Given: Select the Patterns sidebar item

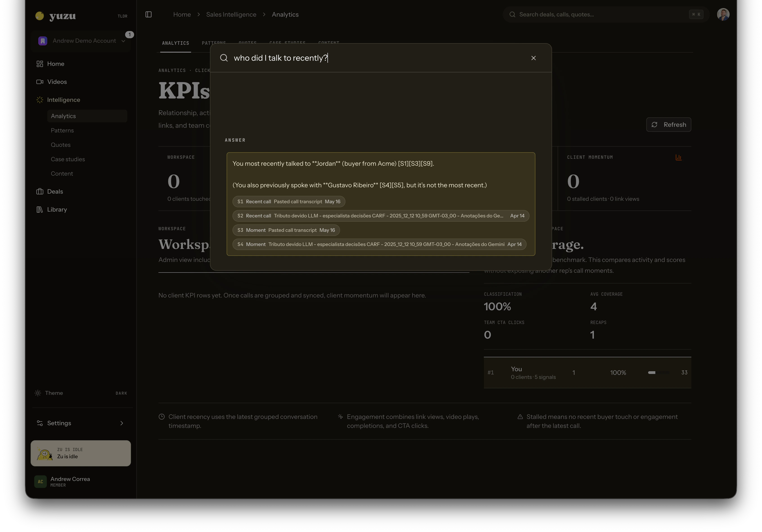Looking at the screenshot, I should [x=87, y=130].
